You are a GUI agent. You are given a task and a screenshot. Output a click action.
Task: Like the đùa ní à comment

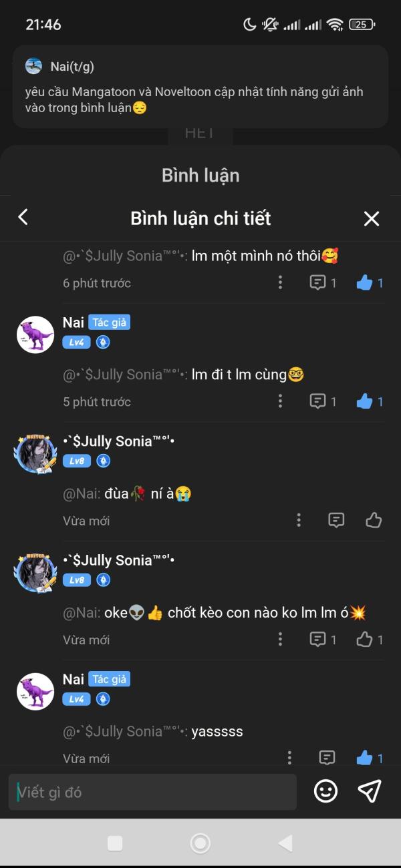pos(374,520)
